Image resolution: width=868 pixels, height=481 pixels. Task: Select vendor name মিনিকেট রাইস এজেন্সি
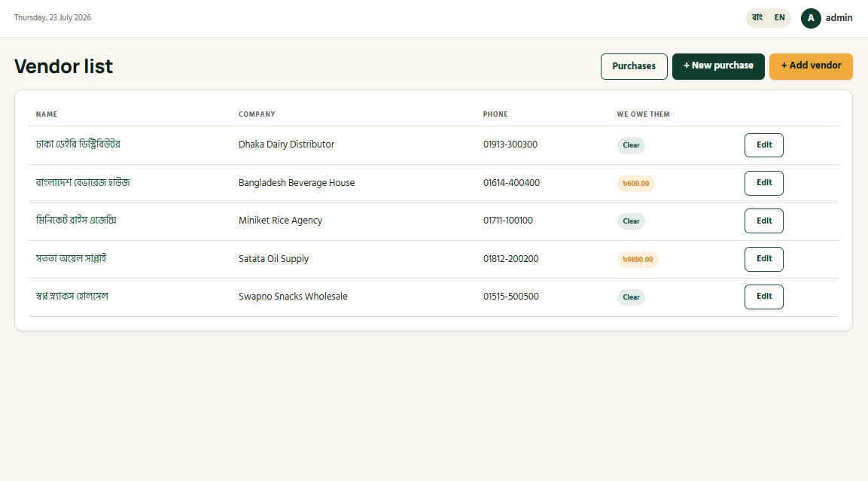(76, 221)
